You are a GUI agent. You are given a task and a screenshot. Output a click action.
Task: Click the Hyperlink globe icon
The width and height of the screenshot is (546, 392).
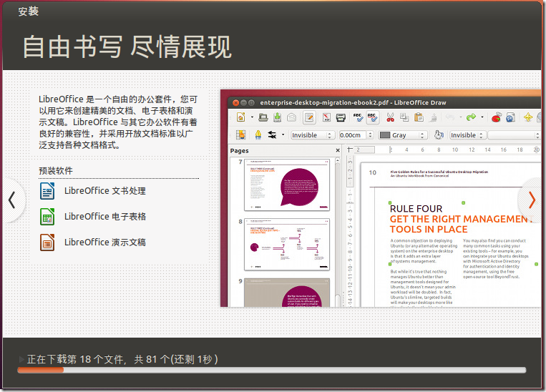(x=510, y=117)
